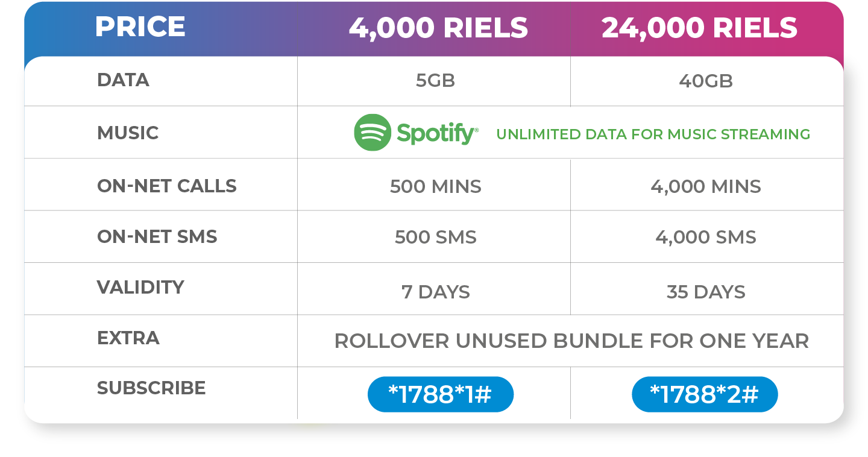This screenshot has height=457, width=868.
Task: Click Unlimited Data For Music Streaming text
Action: [x=653, y=134]
